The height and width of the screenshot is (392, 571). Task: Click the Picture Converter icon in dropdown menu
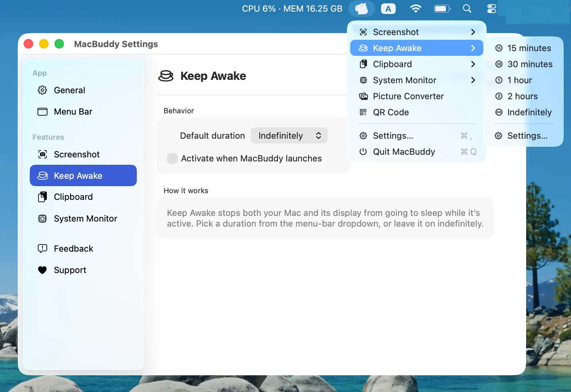point(363,96)
